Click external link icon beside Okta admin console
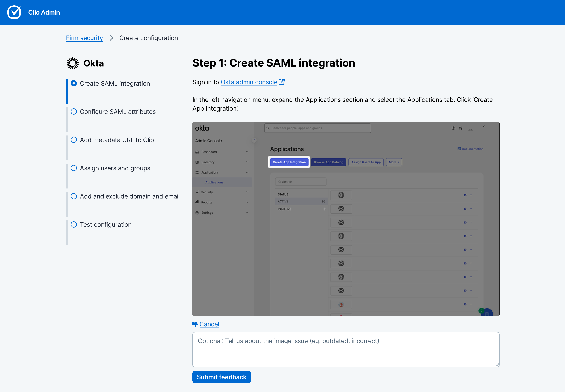Screen dimensions: 565x392 tap(282, 82)
